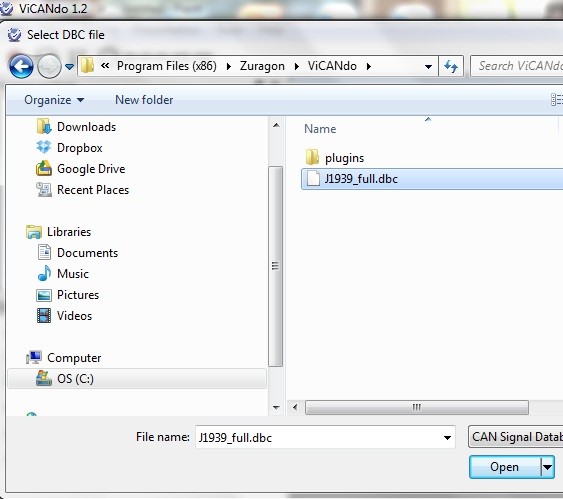Click the Search ViCANdo input field
The image size is (563, 499).
517,66
